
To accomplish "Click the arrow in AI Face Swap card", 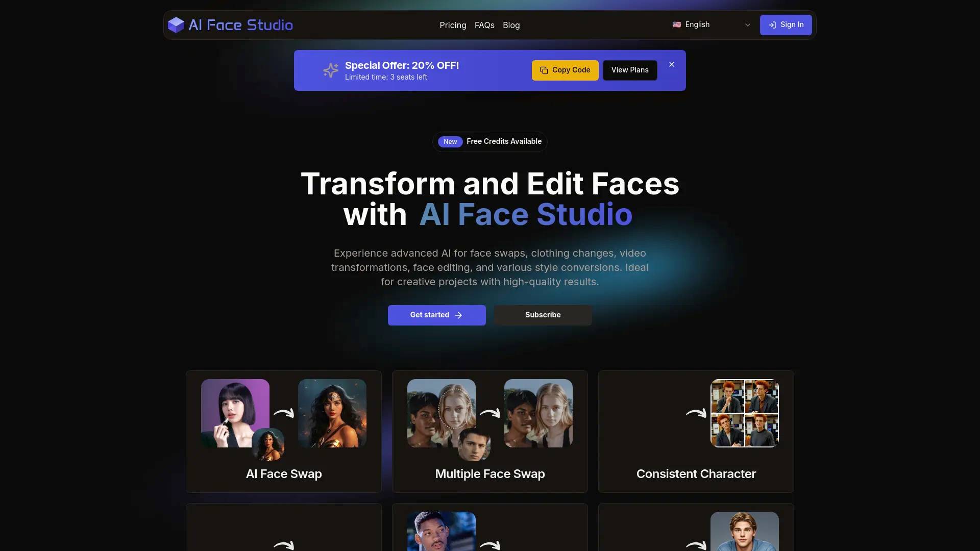I will tap(284, 413).
